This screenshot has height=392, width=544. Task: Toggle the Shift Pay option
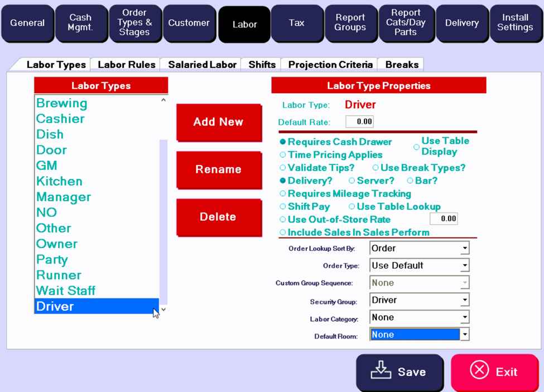tap(305, 206)
